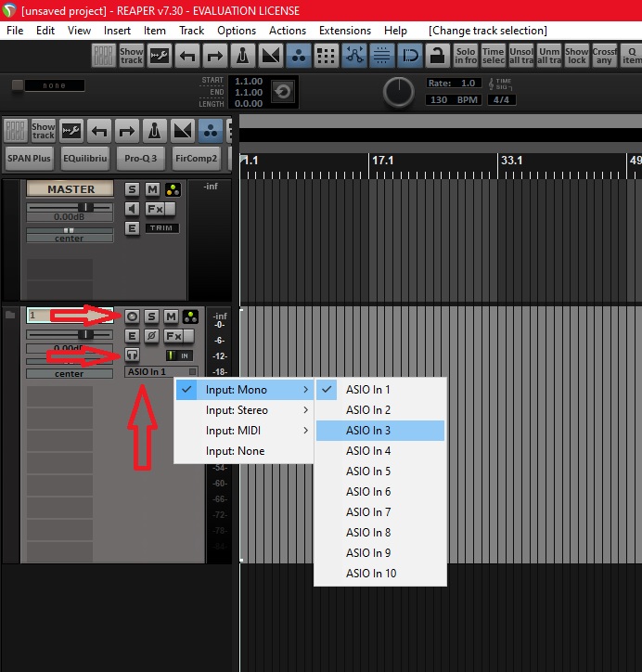This screenshot has height=672, width=642.
Task: Click the wrench settings icon in top toolbar
Action: pos(159,56)
